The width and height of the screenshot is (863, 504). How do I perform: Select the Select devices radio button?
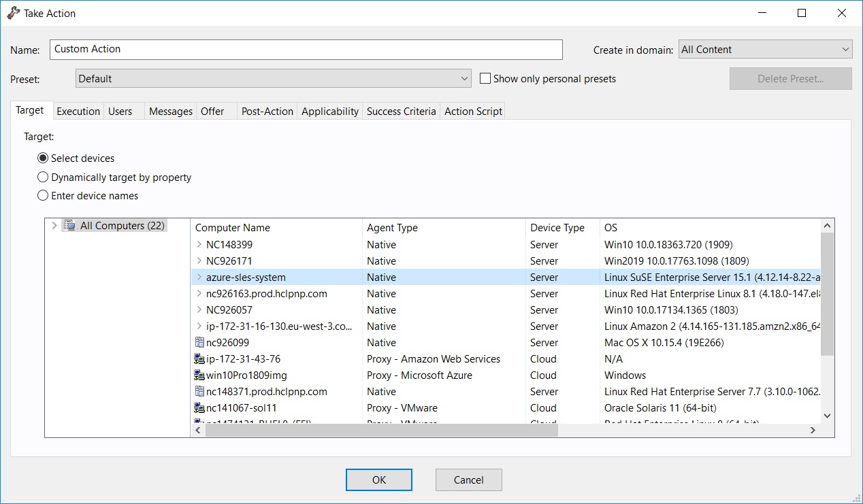[43, 158]
